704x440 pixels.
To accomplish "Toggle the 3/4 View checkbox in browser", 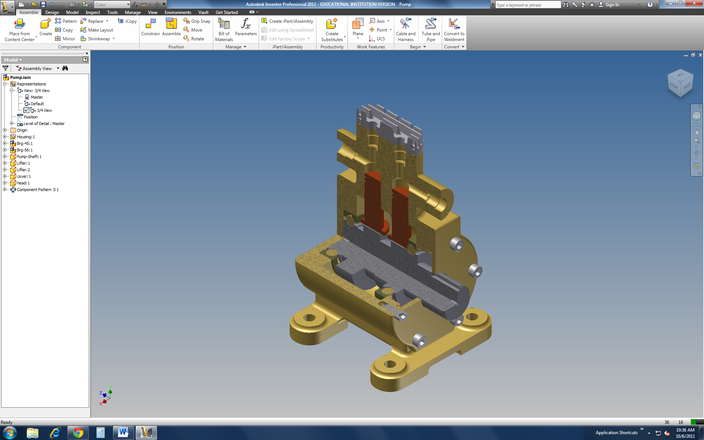I will (x=26, y=110).
